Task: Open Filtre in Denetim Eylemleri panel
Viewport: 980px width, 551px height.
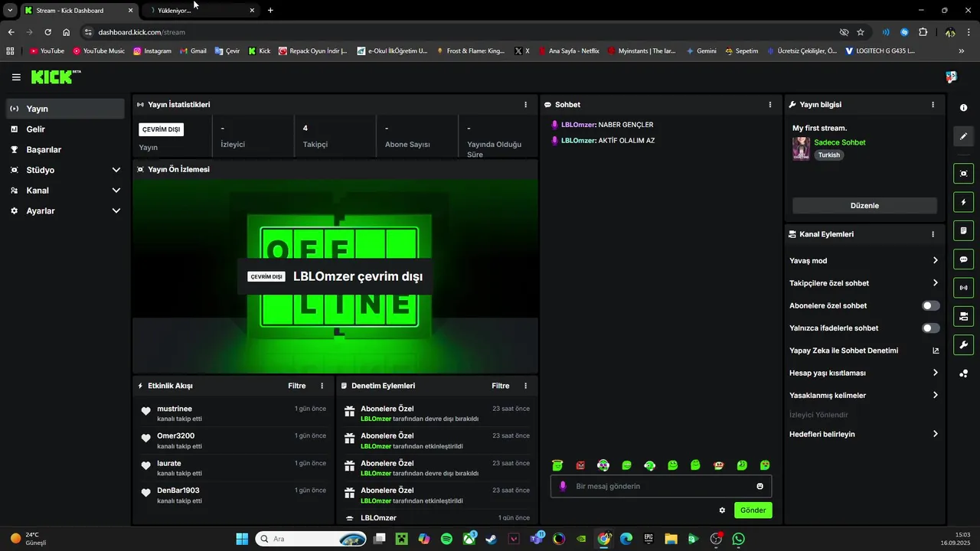Action: point(501,386)
